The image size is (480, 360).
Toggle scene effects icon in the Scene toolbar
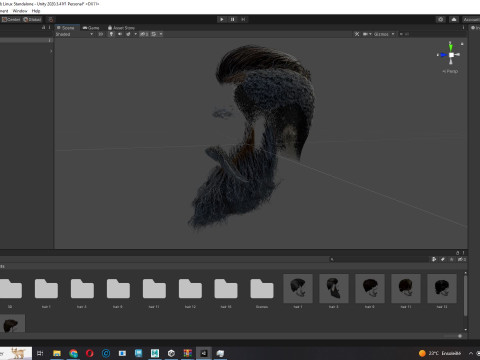coord(128,34)
